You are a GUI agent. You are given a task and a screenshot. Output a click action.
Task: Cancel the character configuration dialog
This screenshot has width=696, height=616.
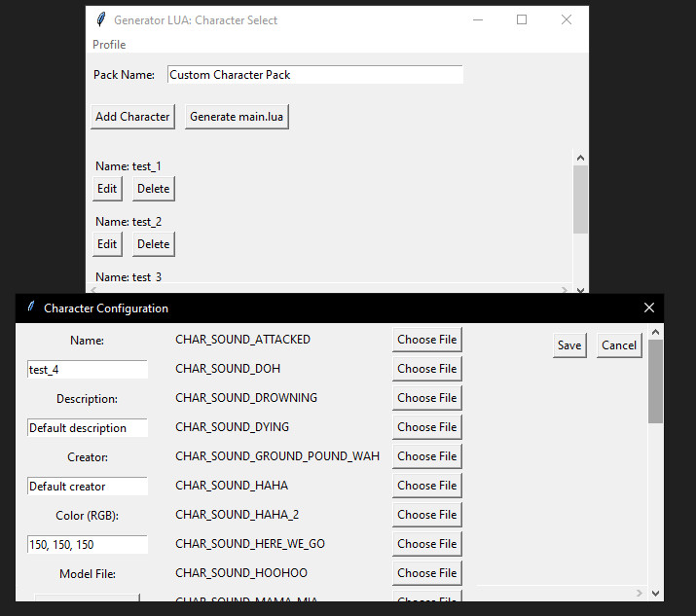coord(619,345)
